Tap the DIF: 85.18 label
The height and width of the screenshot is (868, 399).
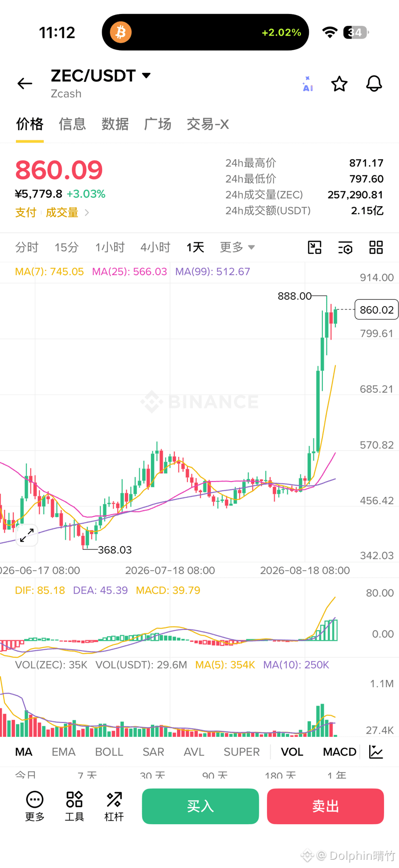pos(40,590)
